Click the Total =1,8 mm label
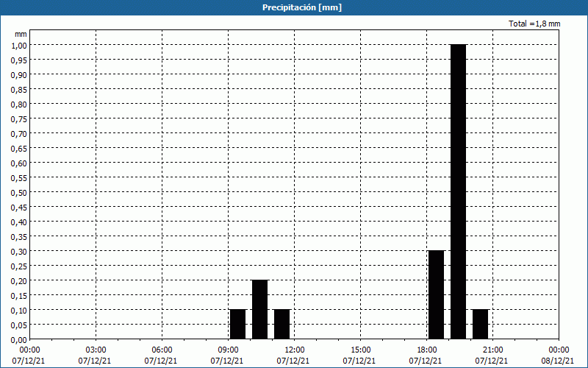 point(534,24)
